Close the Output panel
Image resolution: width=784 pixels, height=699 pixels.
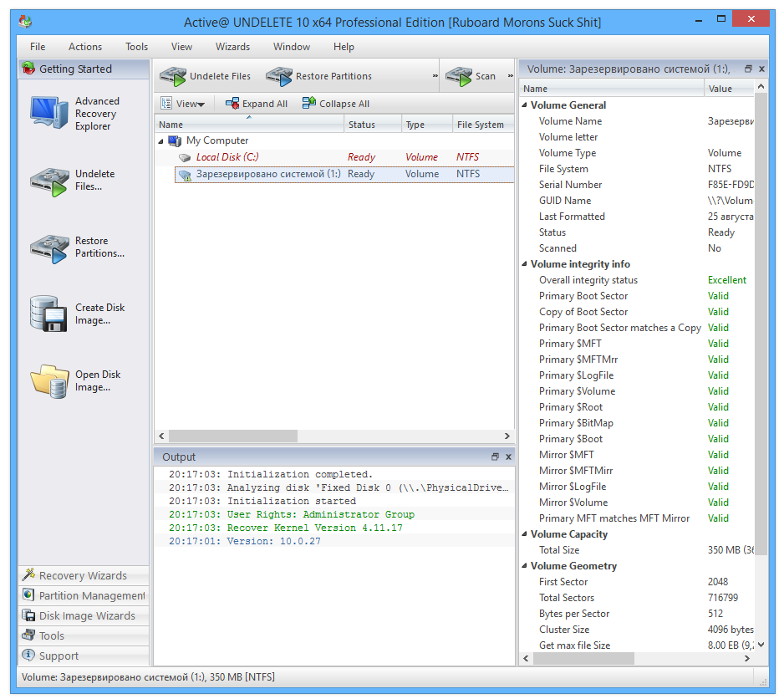tap(508, 457)
